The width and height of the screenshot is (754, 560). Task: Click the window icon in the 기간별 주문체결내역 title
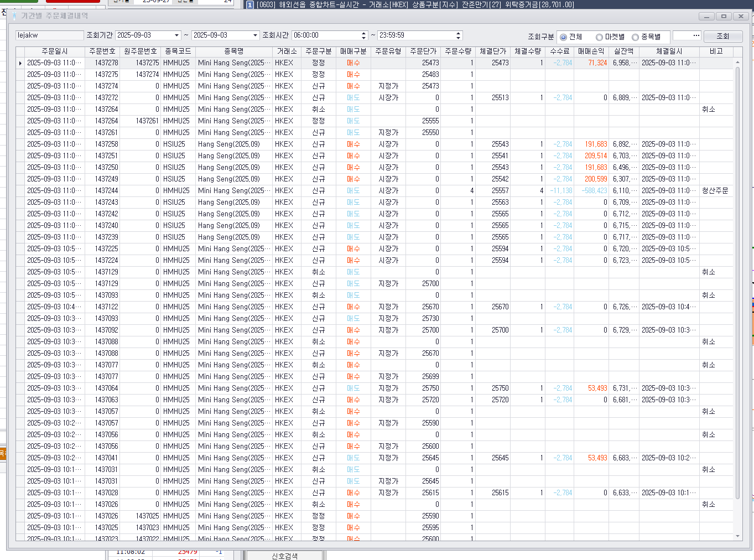[14, 15]
